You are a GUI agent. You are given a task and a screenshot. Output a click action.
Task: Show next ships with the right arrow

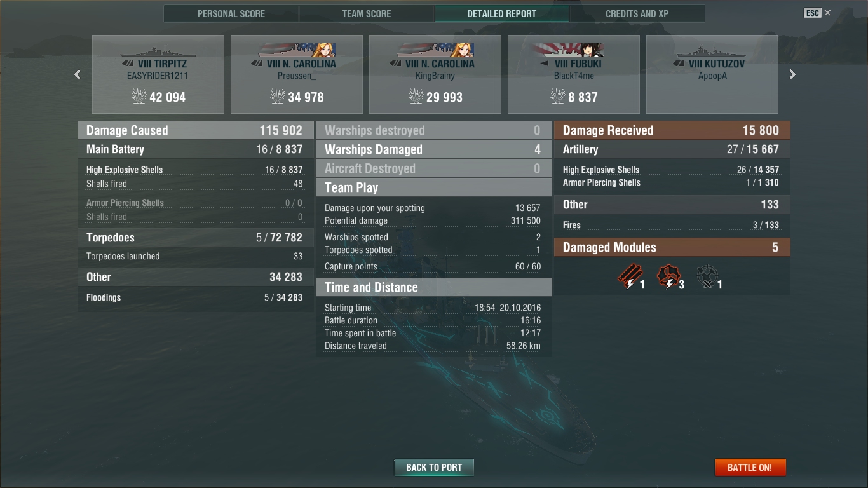tap(792, 74)
